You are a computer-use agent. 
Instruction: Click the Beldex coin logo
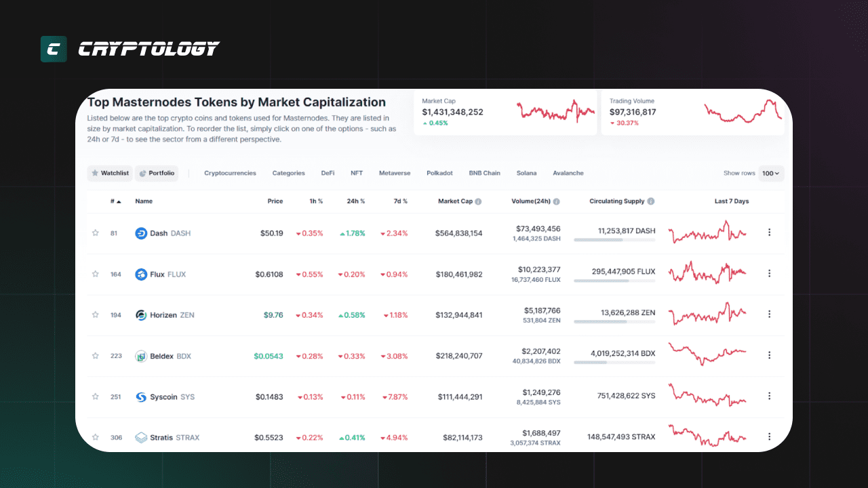141,356
